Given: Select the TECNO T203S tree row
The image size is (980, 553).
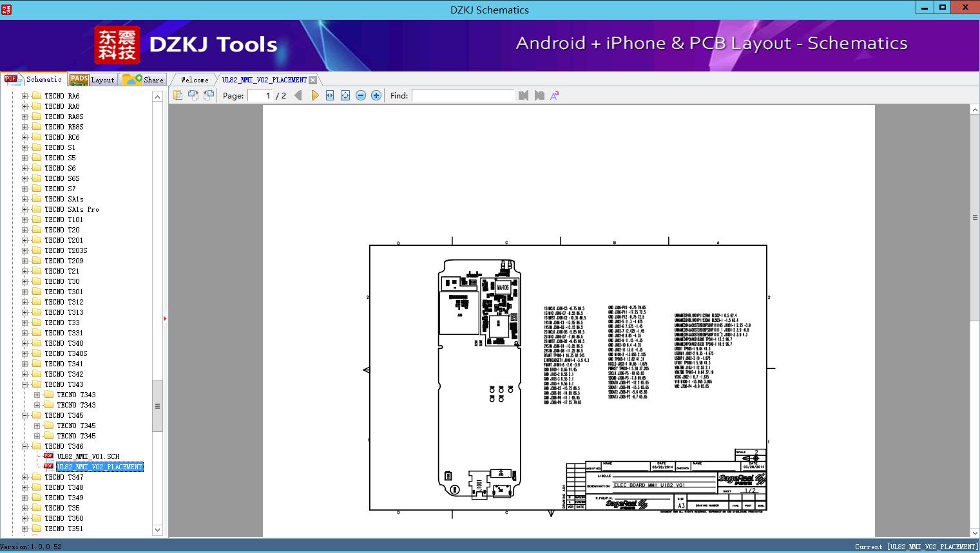Looking at the screenshot, I should tap(66, 250).
